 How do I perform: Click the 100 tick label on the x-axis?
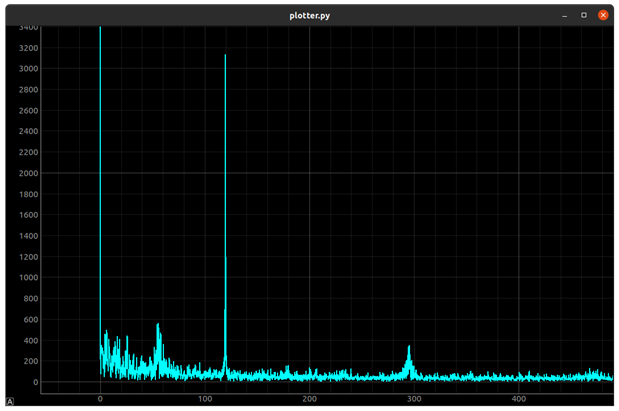[x=204, y=399]
